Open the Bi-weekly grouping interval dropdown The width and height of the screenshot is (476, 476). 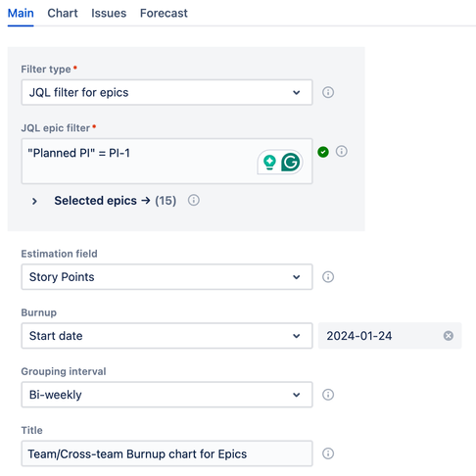(167, 395)
